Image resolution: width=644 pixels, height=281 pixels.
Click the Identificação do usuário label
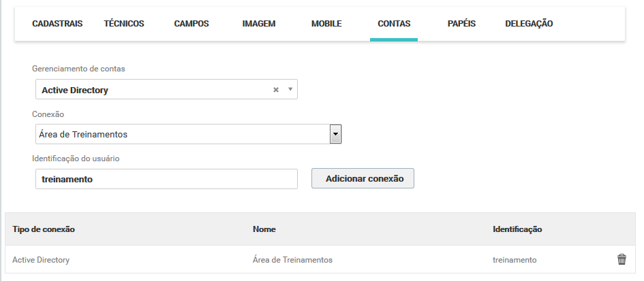[76, 159]
